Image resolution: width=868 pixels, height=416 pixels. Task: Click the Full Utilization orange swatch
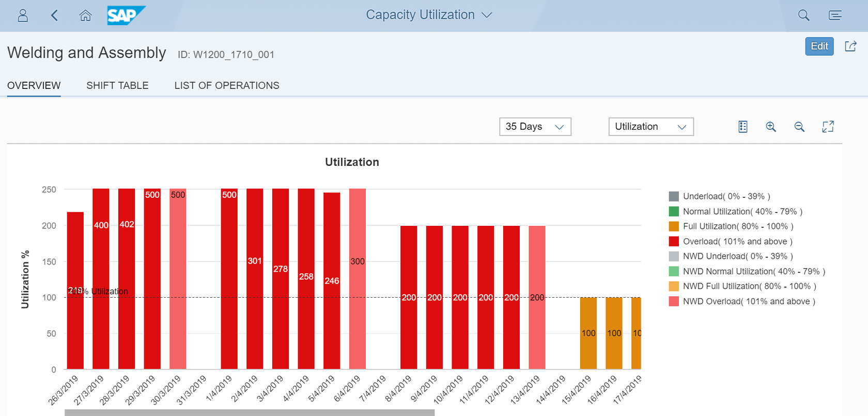(674, 226)
